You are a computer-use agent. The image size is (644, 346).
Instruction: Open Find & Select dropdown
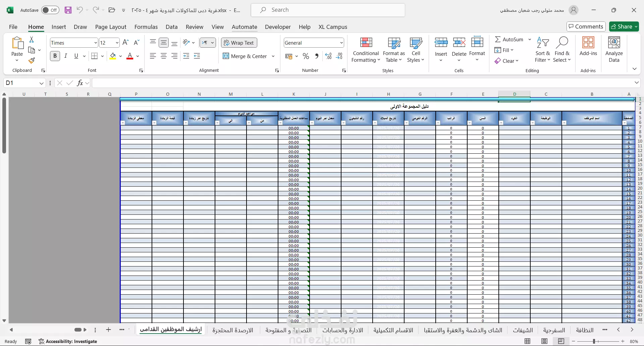(562, 50)
